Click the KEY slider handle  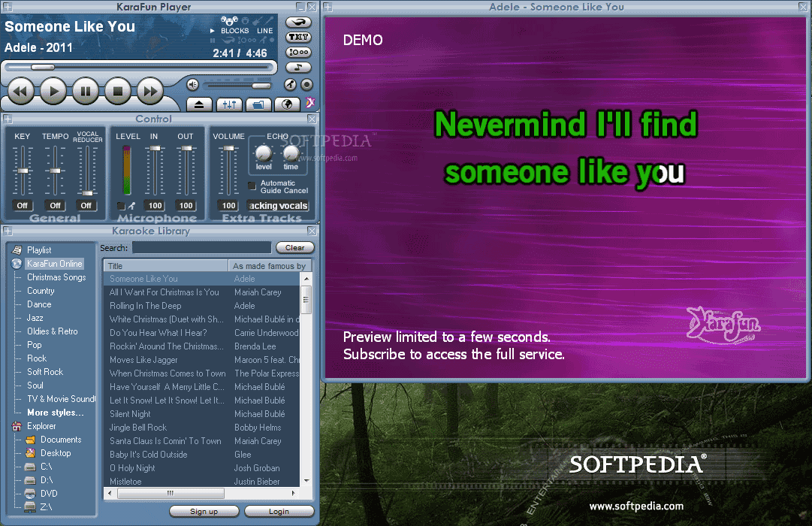(x=23, y=171)
